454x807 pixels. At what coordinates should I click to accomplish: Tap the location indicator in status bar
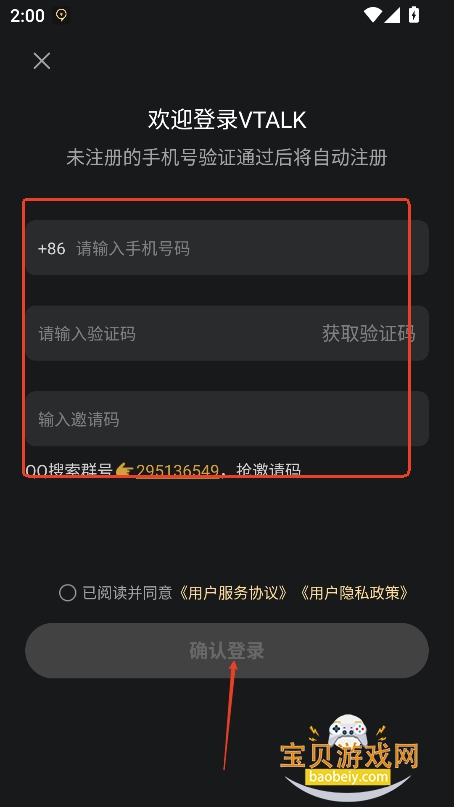pyautogui.click(x=61, y=15)
